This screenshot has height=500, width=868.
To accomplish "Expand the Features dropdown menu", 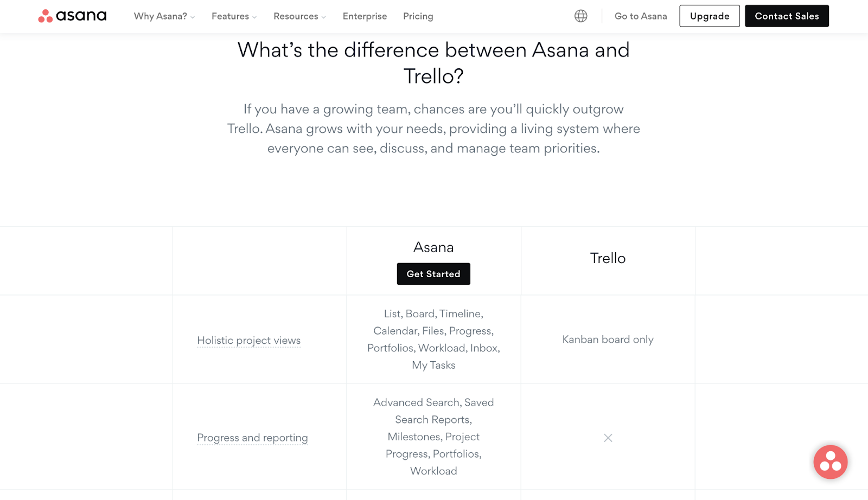I will (234, 16).
